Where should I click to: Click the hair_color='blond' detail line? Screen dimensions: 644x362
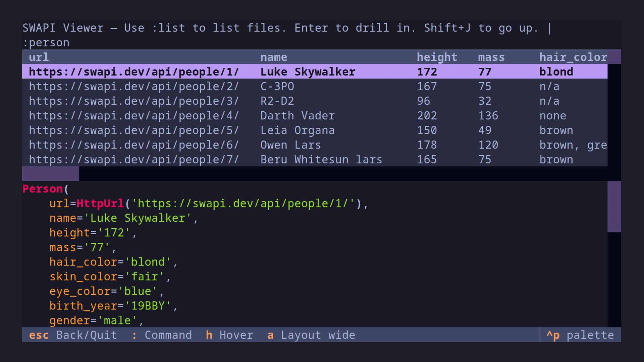114,262
